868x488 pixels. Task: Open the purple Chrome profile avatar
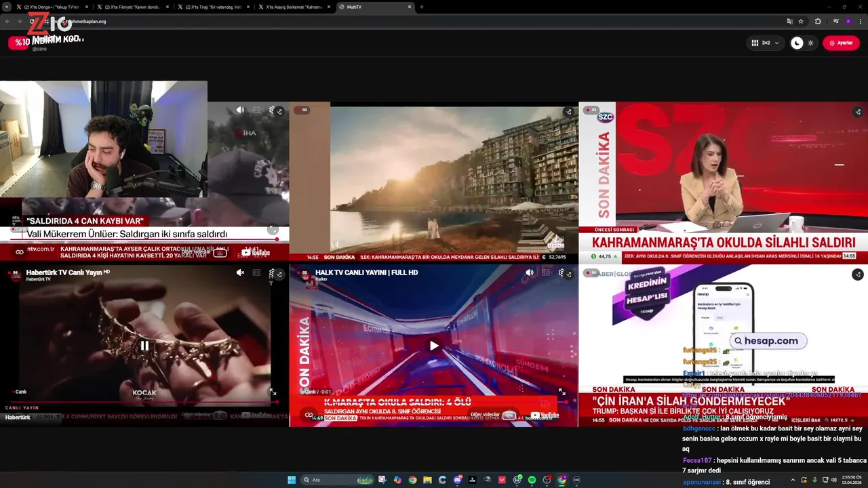click(x=848, y=21)
